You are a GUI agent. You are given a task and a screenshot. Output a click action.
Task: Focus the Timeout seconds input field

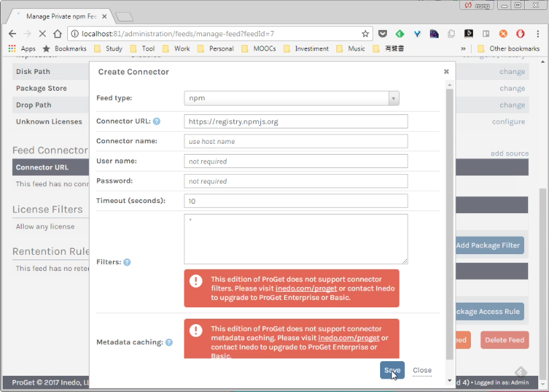click(x=296, y=201)
